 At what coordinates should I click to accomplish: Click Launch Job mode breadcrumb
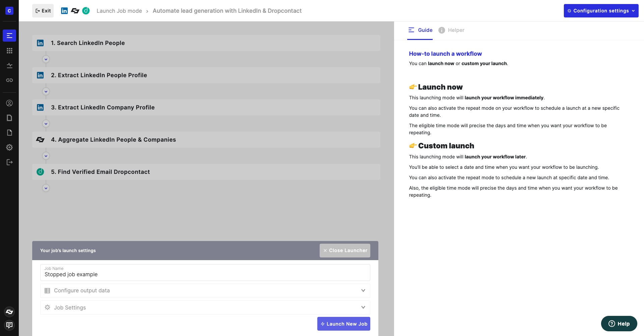tap(119, 11)
